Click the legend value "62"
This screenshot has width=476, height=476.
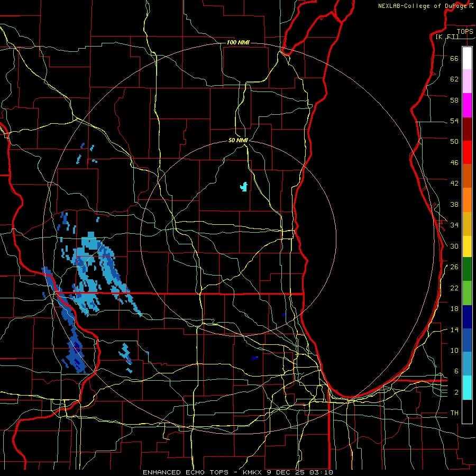[454, 79]
